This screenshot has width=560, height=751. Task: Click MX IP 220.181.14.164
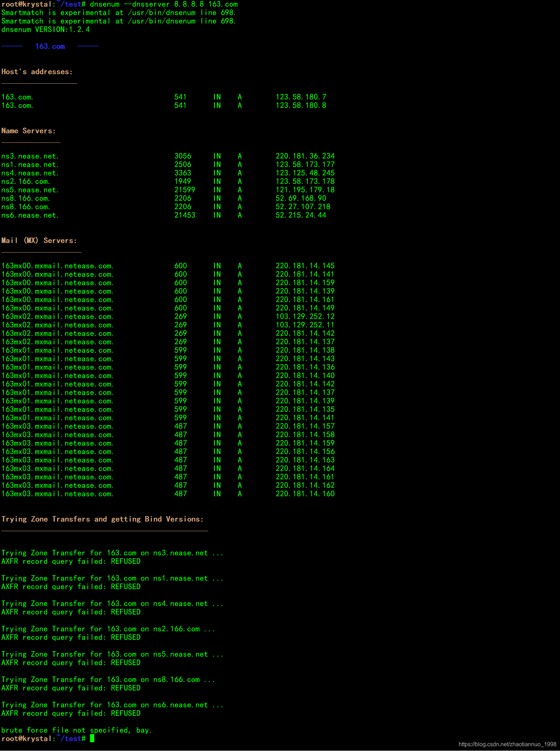point(305,469)
